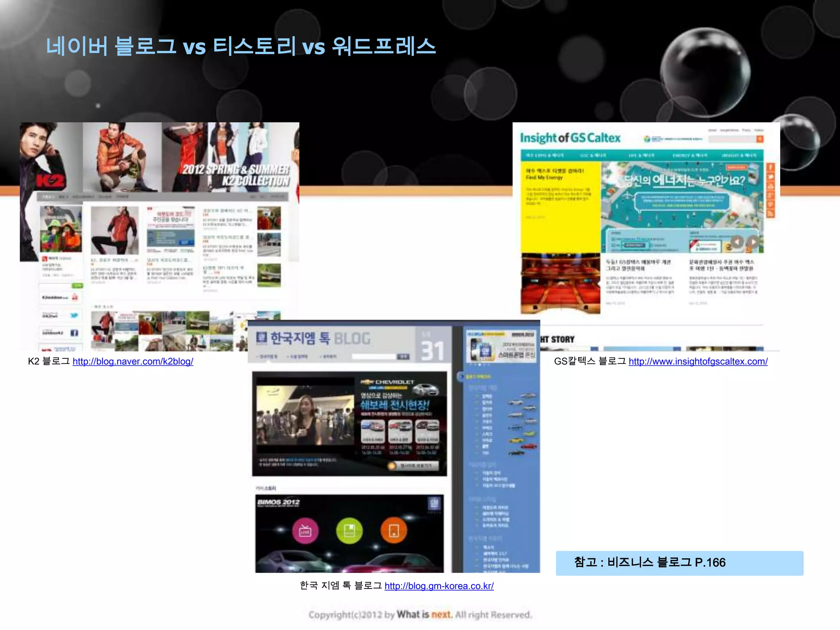Screen dimensions: 840x630
Task: Click the pink LIVE TV icon in BIMOS 2012
Action: coord(305,530)
